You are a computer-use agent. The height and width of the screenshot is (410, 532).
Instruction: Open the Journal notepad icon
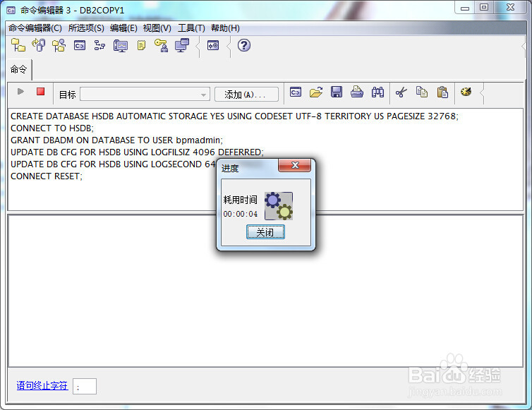tap(141, 45)
